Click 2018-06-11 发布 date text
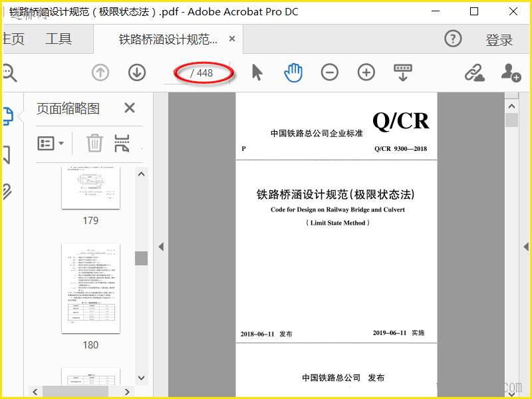This screenshot has width=532, height=399. (267, 334)
